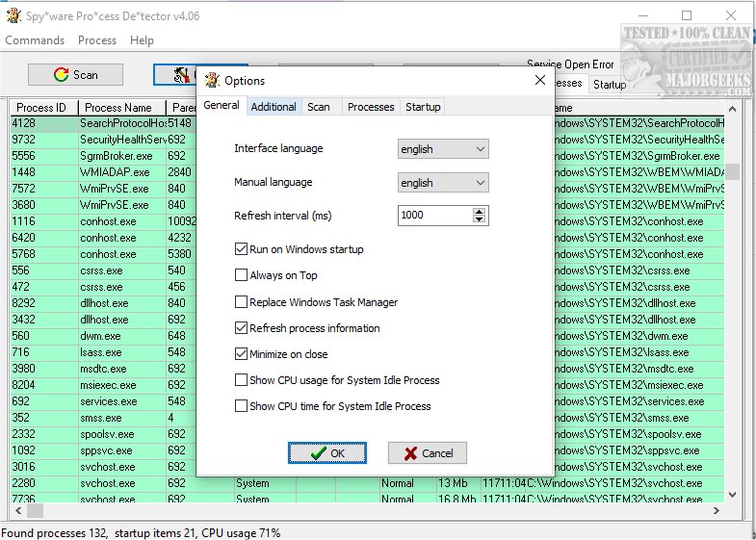
Task: Decrease the Refresh interval with down arrow
Action: [479, 219]
